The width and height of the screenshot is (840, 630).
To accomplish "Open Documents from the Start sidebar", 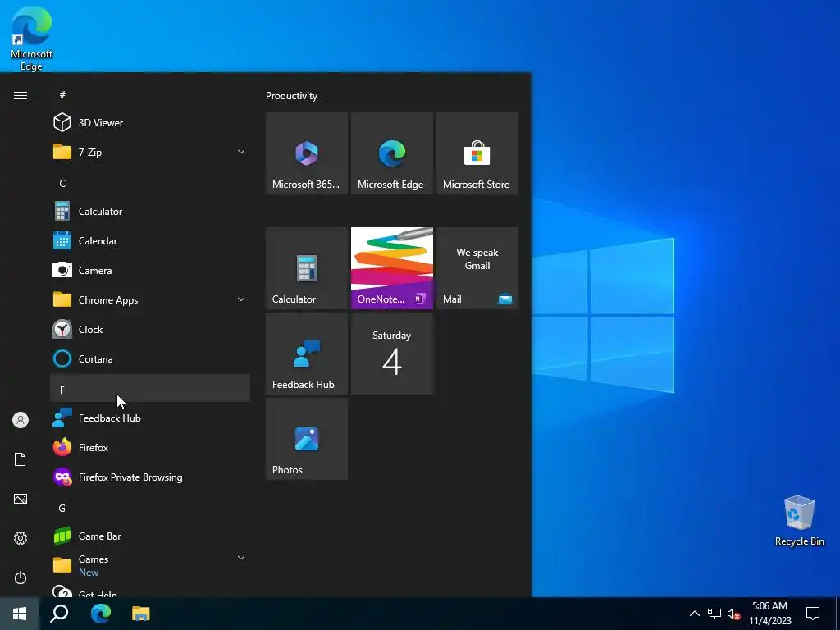I will [x=21, y=459].
